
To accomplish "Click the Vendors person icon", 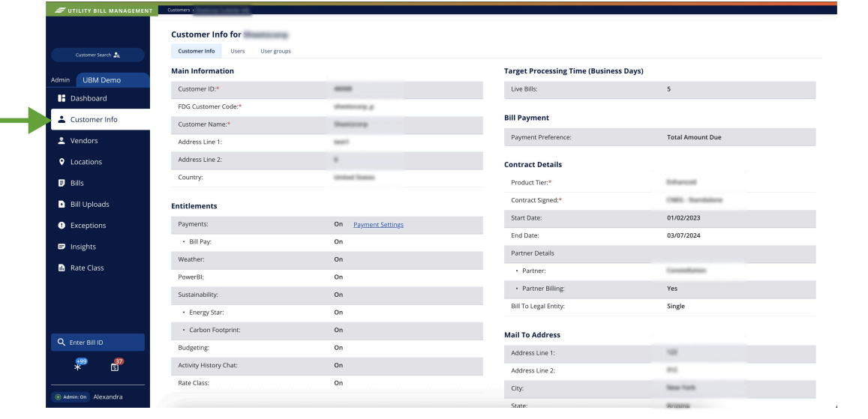I will [62, 141].
